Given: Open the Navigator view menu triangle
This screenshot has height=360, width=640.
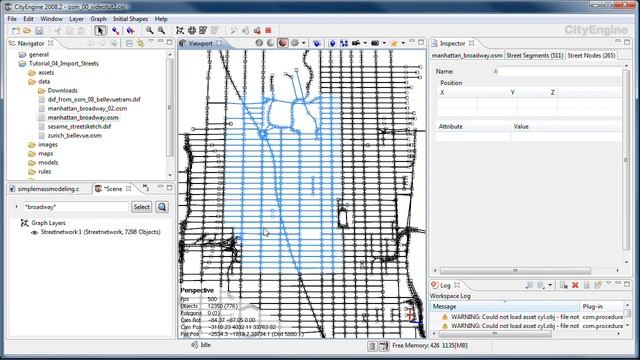Looking at the screenshot, I should (x=151, y=42).
